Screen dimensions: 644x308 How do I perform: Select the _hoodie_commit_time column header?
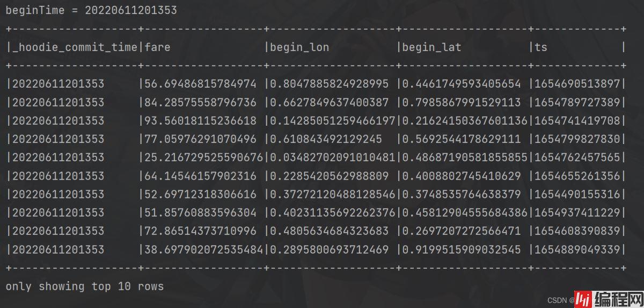pyautogui.click(x=75, y=47)
